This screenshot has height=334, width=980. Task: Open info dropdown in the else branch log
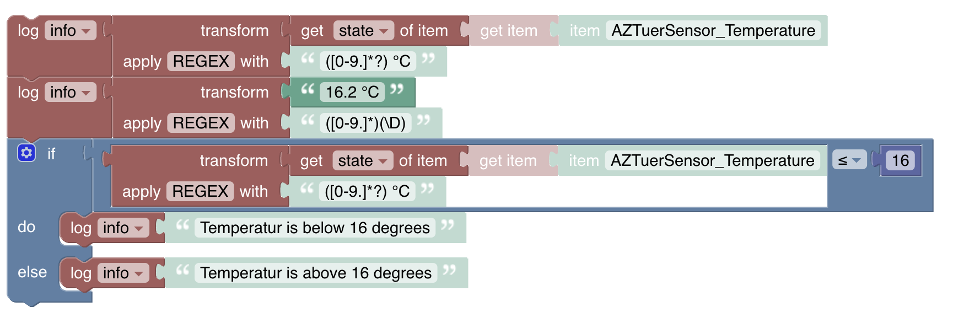click(123, 273)
